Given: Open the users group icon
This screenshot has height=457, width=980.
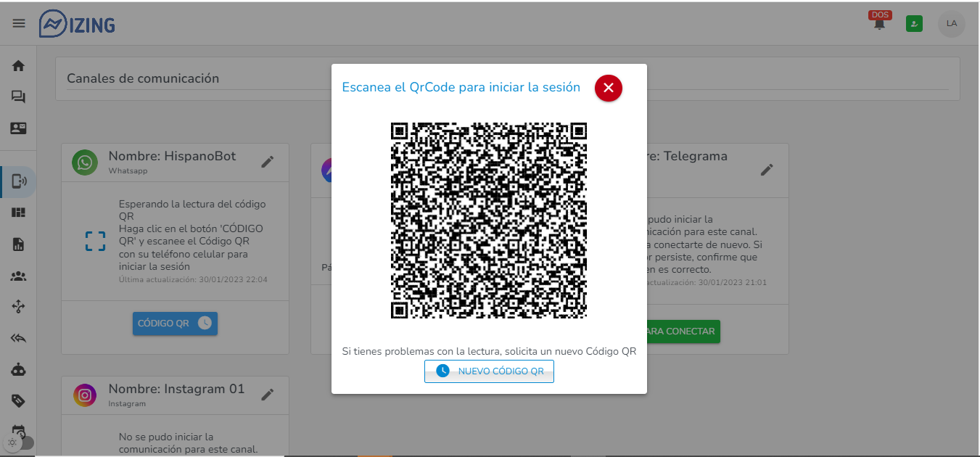Looking at the screenshot, I should point(18,276).
